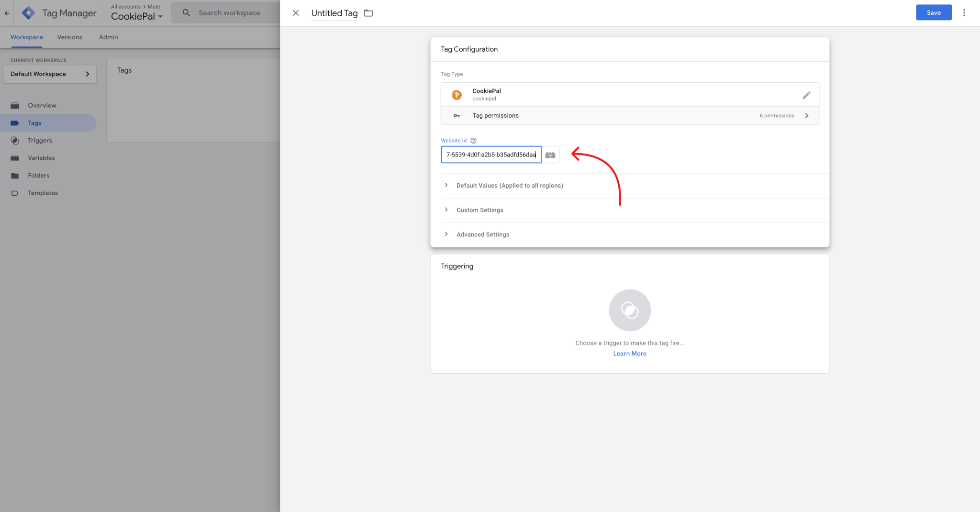The image size is (980, 512).
Task: Open the Website Id help tooltip
Action: (473, 140)
